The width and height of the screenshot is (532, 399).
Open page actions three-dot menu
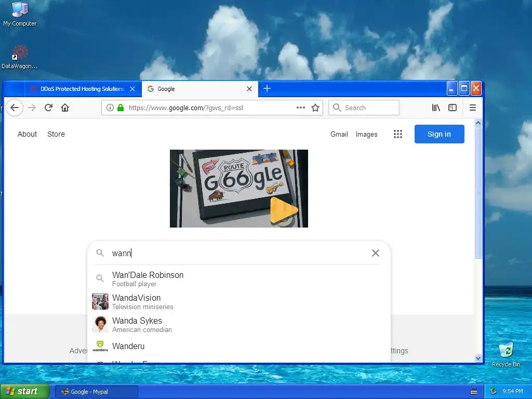coord(301,108)
